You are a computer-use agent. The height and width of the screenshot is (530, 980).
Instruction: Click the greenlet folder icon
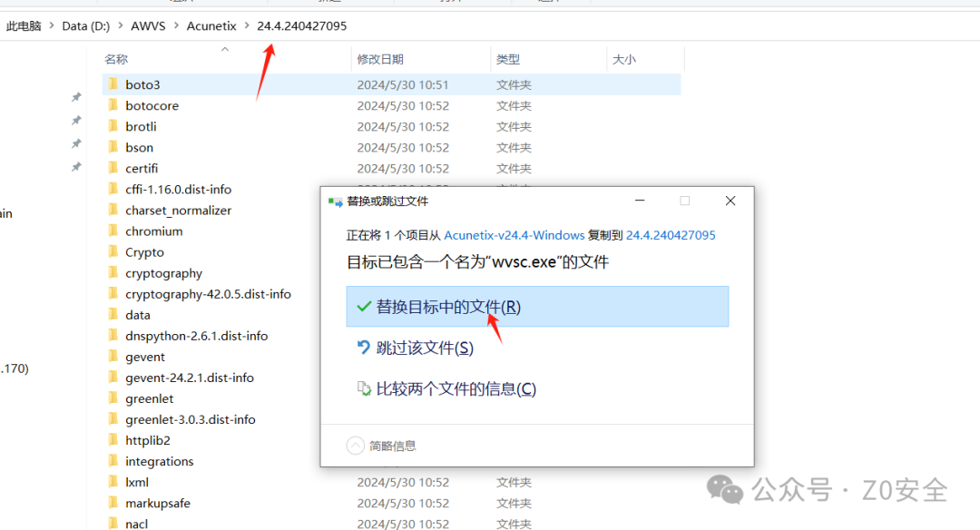pyautogui.click(x=113, y=398)
